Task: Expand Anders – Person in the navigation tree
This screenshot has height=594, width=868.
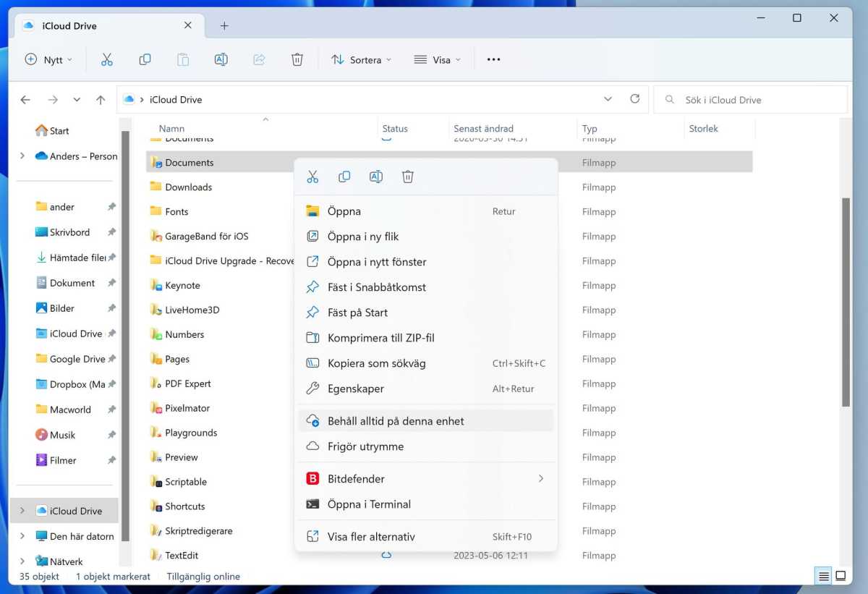Action: click(22, 156)
